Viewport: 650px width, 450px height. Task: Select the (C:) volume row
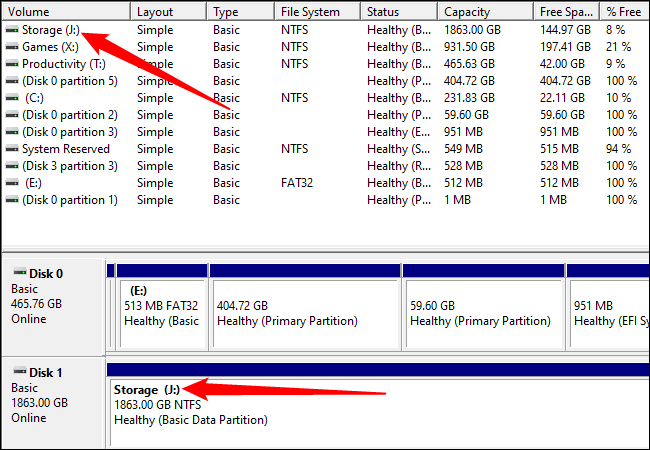point(325,98)
